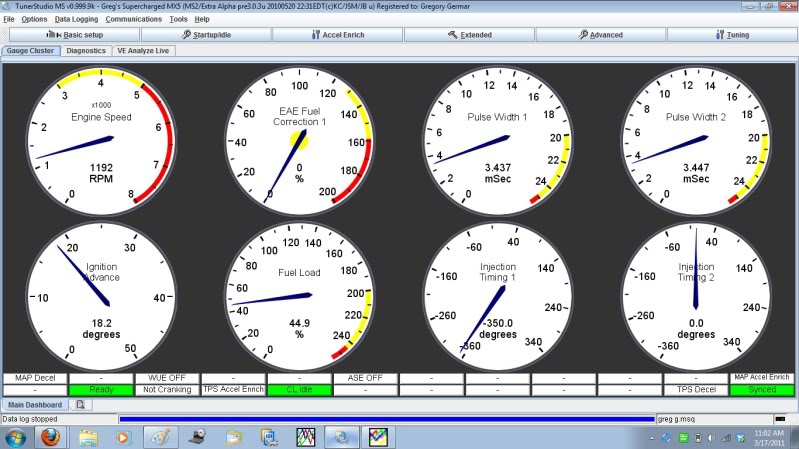
Task: Click the MAP Accel Enrich indicator
Action: click(x=762, y=378)
